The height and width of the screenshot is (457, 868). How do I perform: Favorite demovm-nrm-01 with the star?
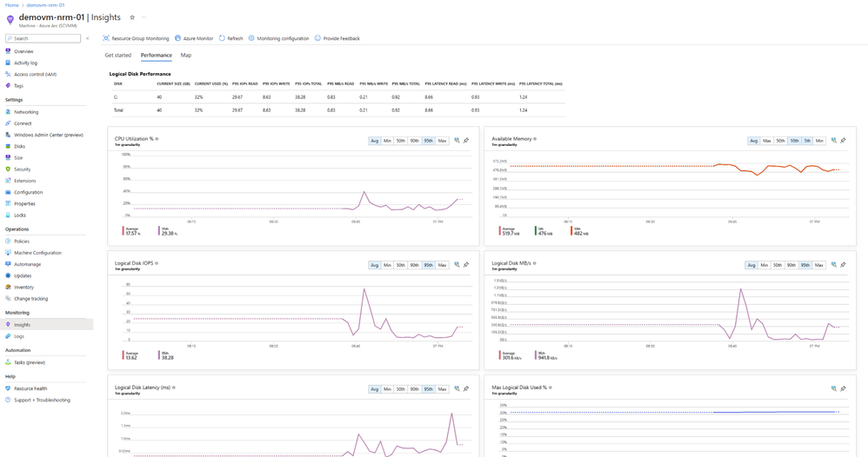point(132,17)
